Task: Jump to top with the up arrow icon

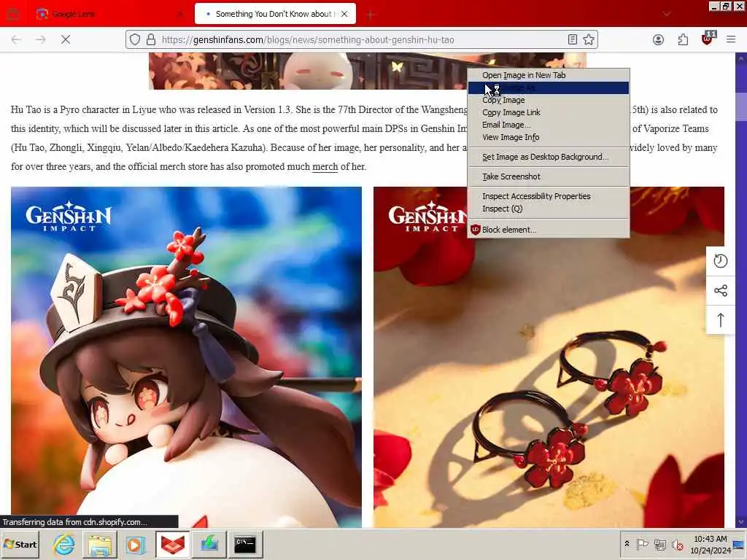Action: click(x=720, y=320)
